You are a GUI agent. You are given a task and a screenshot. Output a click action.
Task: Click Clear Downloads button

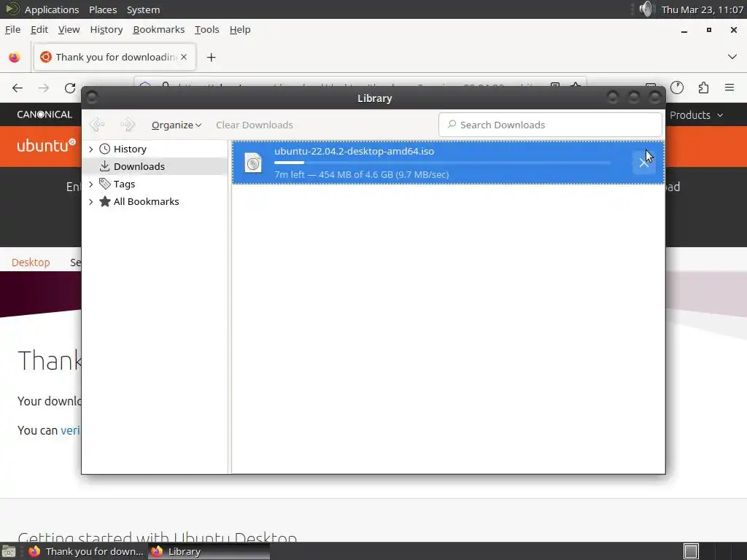pos(255,125)
